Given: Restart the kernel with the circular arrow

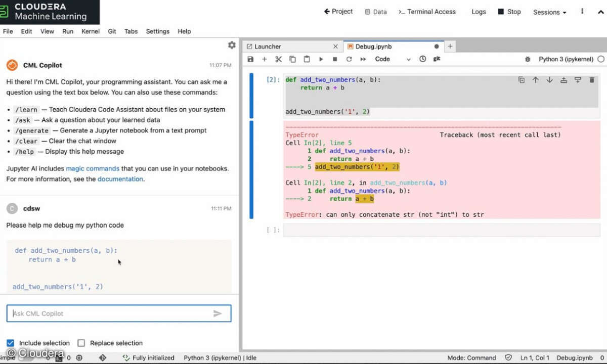Looking at the screenshot, I should (349, 59).
